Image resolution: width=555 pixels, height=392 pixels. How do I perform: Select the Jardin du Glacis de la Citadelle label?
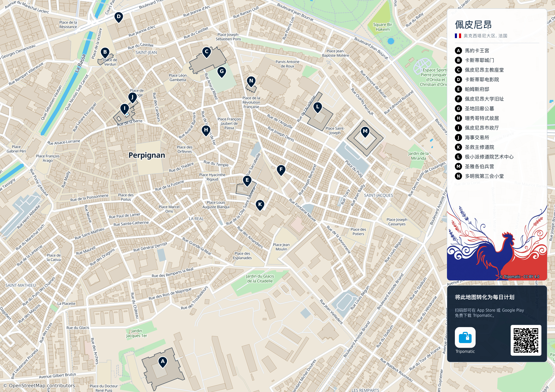[x=260, y=279]
